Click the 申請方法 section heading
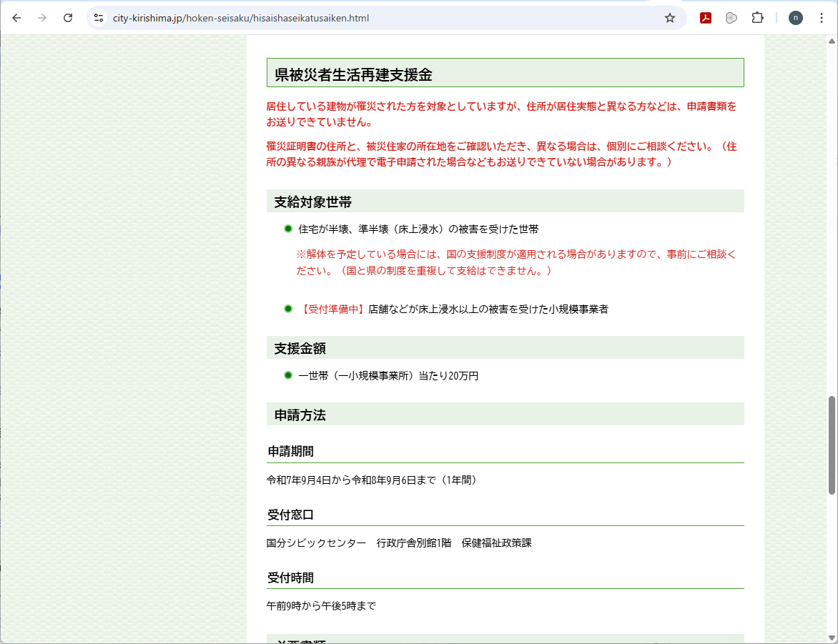Screen dimensions: 838x644 pyautogui.click(x=300, y=415)
